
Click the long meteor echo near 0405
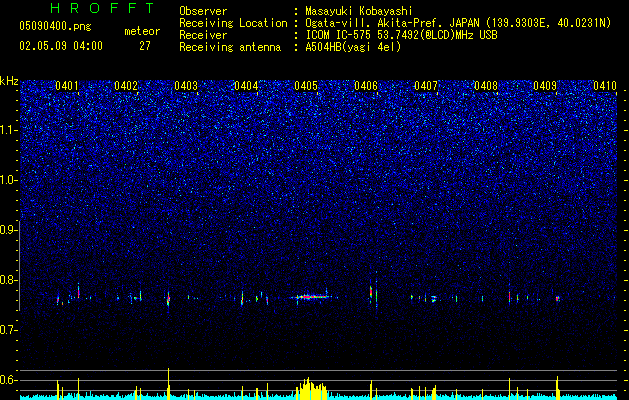(x=313, y=297)
